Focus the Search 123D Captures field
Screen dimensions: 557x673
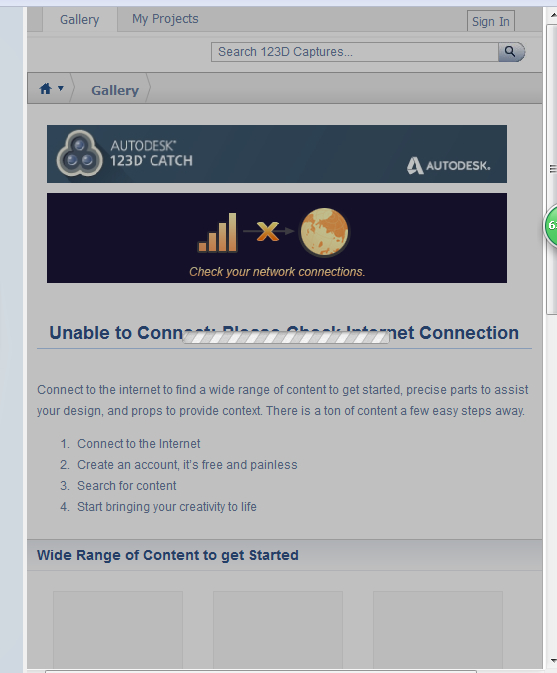[x=355, y=52]
